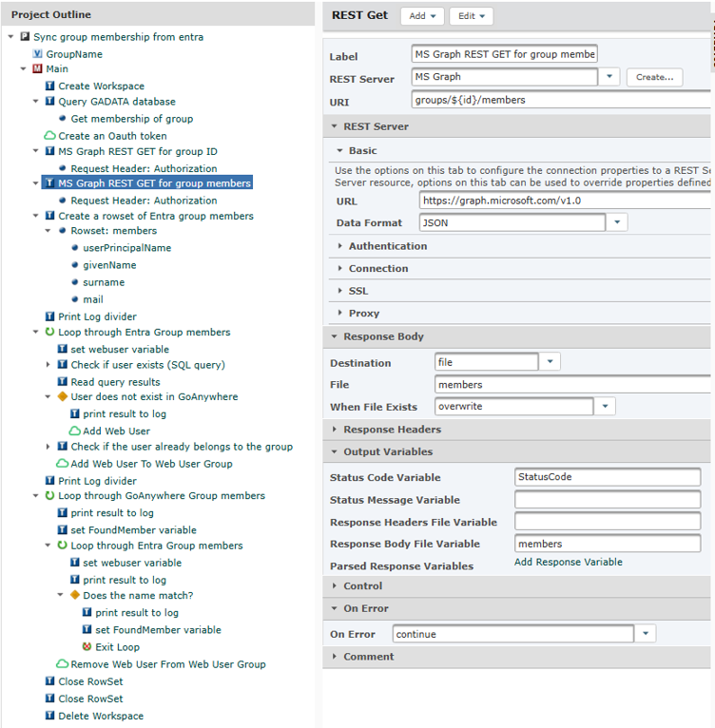The image size is (715, 728).
Task: Select the Exit Loop tree item
Action: (117, 647)
